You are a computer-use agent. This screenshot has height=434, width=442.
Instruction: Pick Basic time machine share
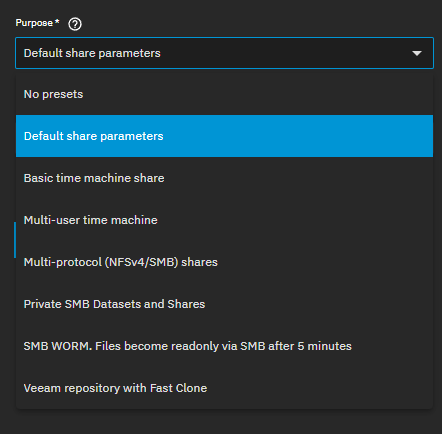(x=224, y=178)
